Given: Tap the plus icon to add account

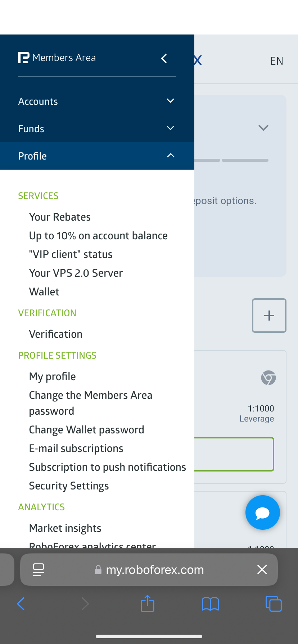Looking at the screenshot, I should point(269,316).
